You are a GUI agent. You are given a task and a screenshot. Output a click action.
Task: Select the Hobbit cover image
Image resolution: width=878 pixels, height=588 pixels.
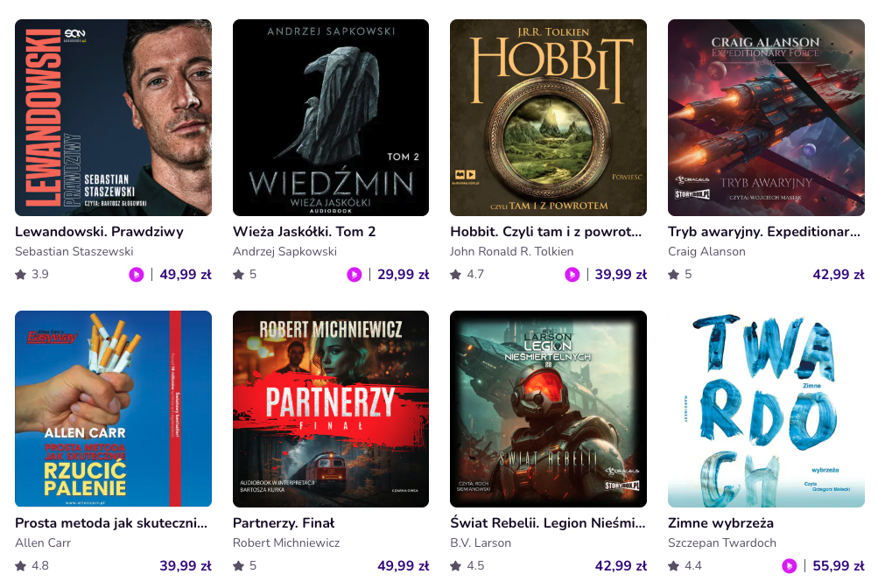tap(548, 118)
